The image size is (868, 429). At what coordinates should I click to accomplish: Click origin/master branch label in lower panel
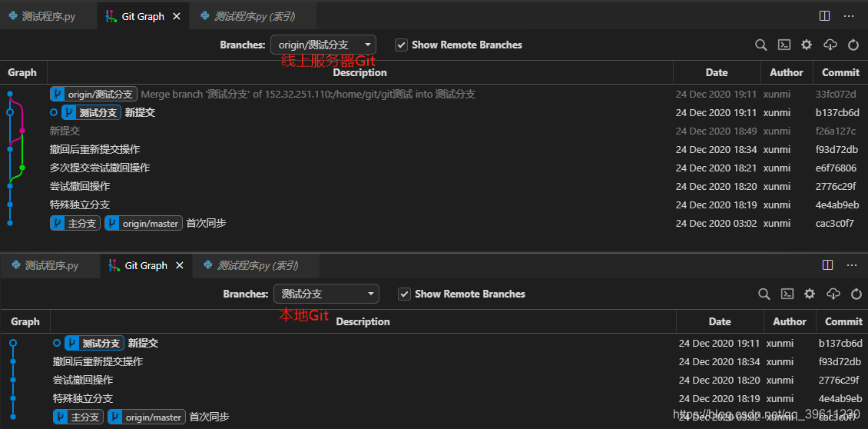click(147, 417)
